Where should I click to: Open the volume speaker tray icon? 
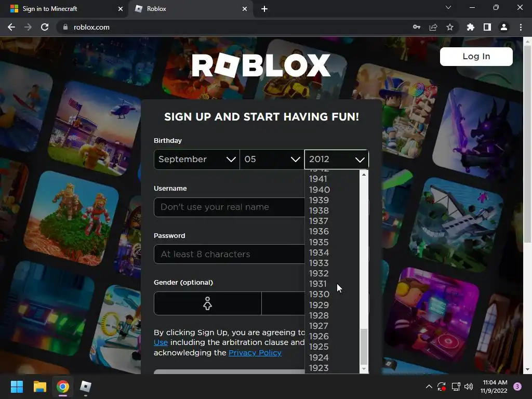(469, 387)
